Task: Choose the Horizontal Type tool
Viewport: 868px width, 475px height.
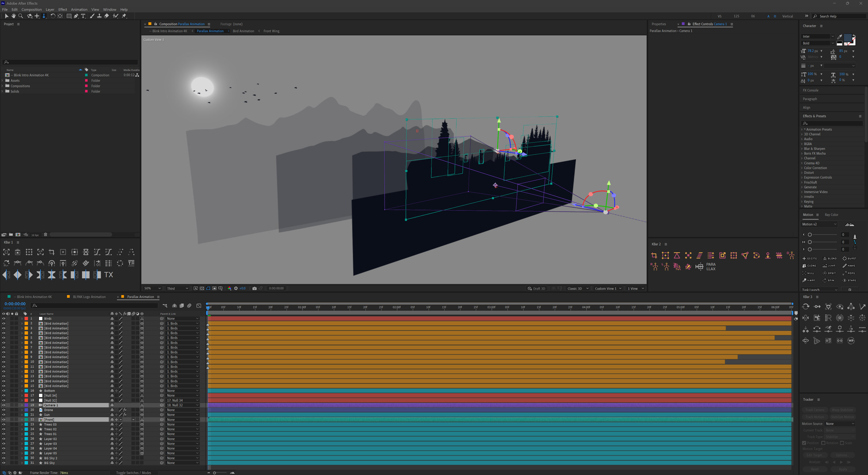Action: point(83,16)
